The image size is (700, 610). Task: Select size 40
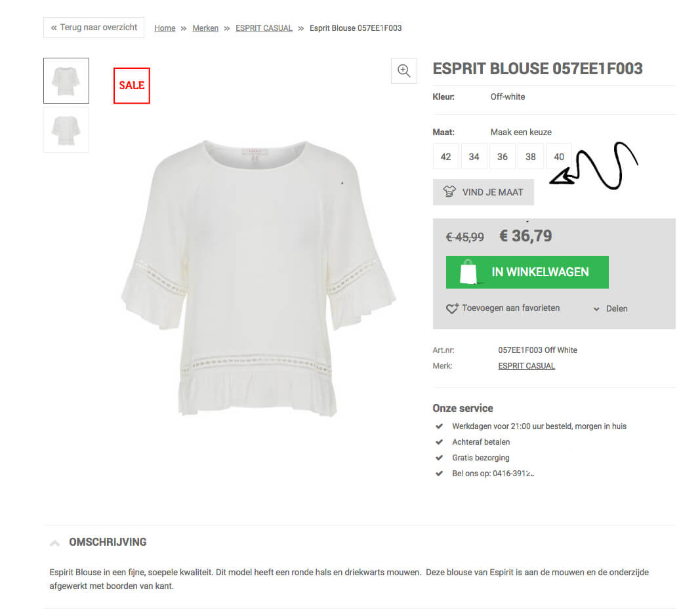tap(559, 157)
